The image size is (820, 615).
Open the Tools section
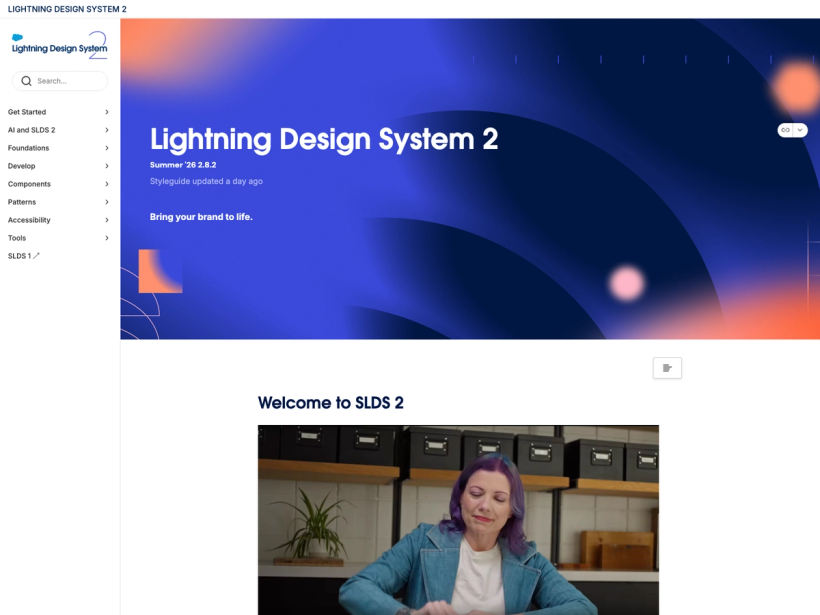(x=17, y=238)
